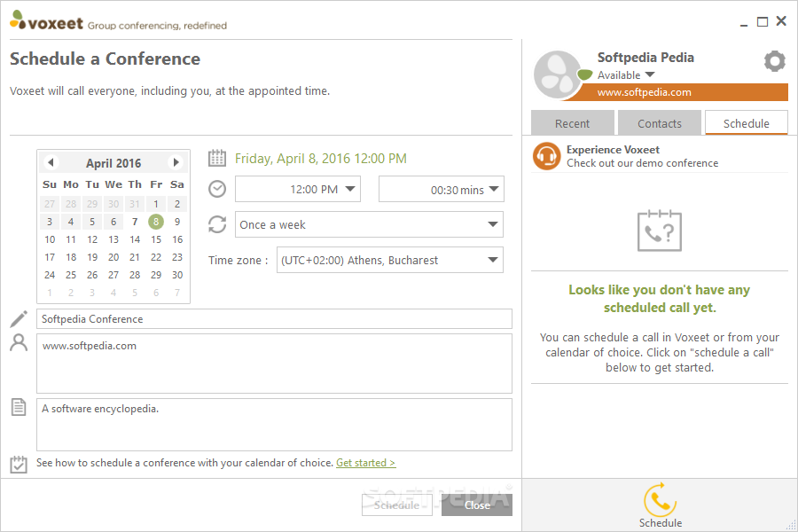Open the duration 00:30 mins dropdown

click(442, 190)
